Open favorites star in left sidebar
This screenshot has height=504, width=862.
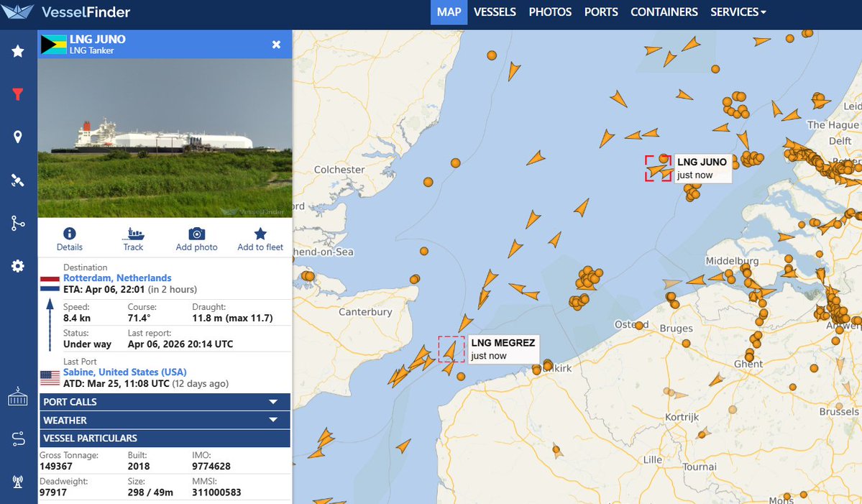(x=17, y=51)
